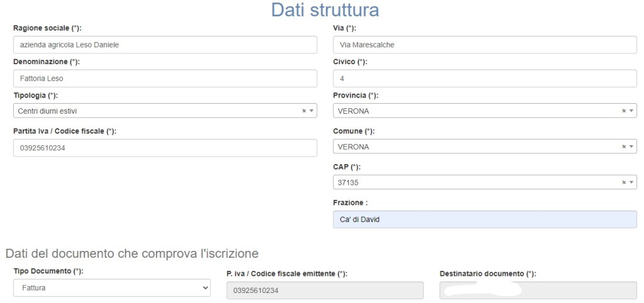Click the Frazione input field
This screenshot has height=303, width=644.
point(484,219)
